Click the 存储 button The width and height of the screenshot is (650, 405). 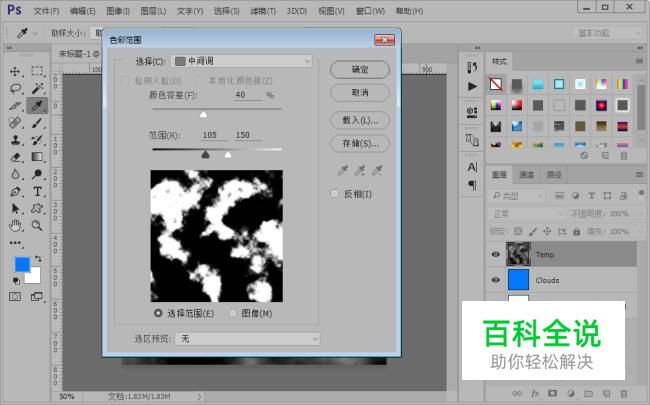coord(360,143)
